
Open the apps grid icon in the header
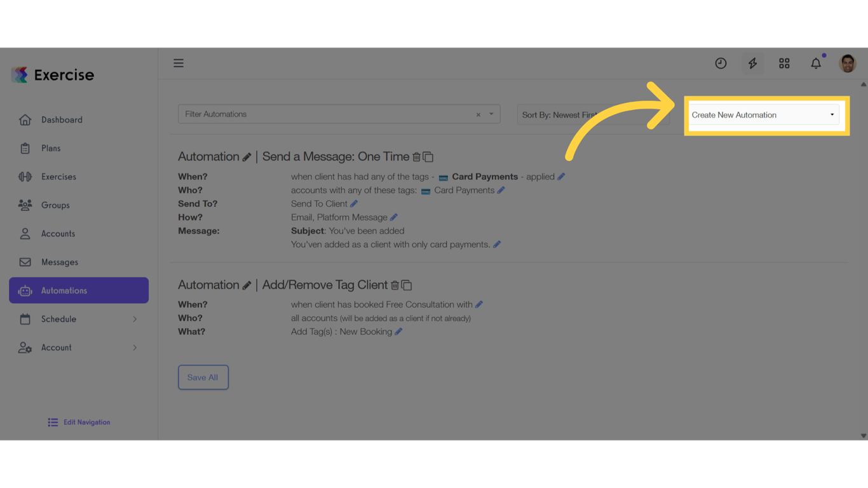point(784,63)
